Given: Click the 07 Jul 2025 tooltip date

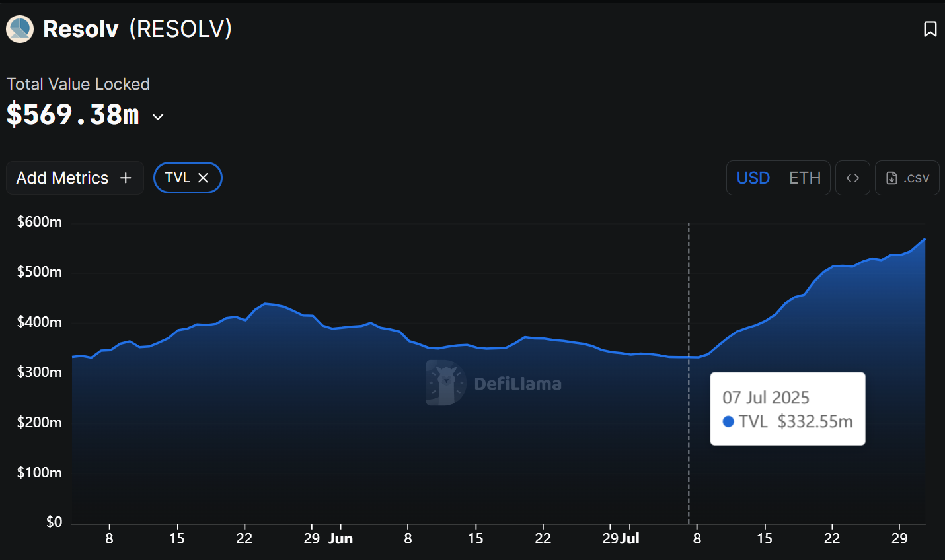Looking at the screenshot, I should click(766, 398).
